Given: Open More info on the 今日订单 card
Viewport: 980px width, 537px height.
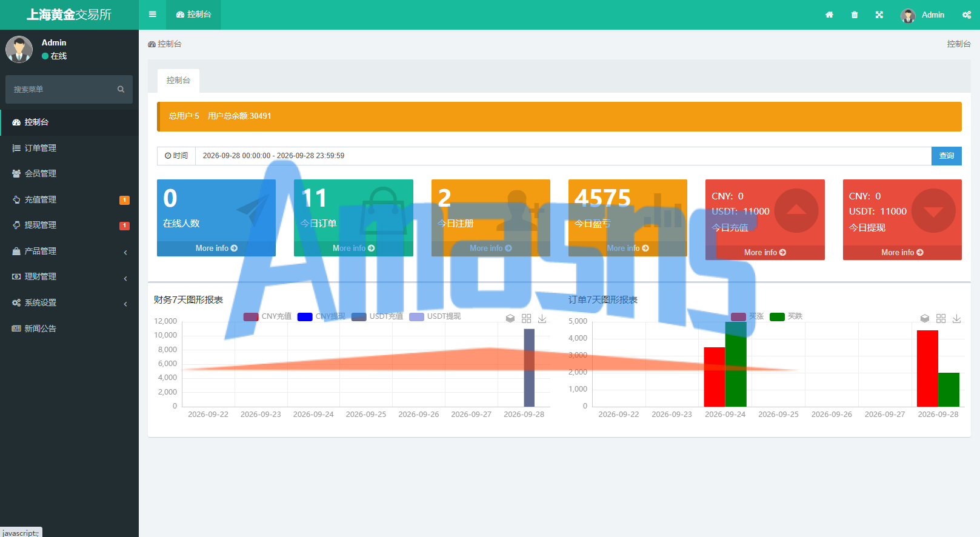Looking at the screenshot, I should [353, 248].
